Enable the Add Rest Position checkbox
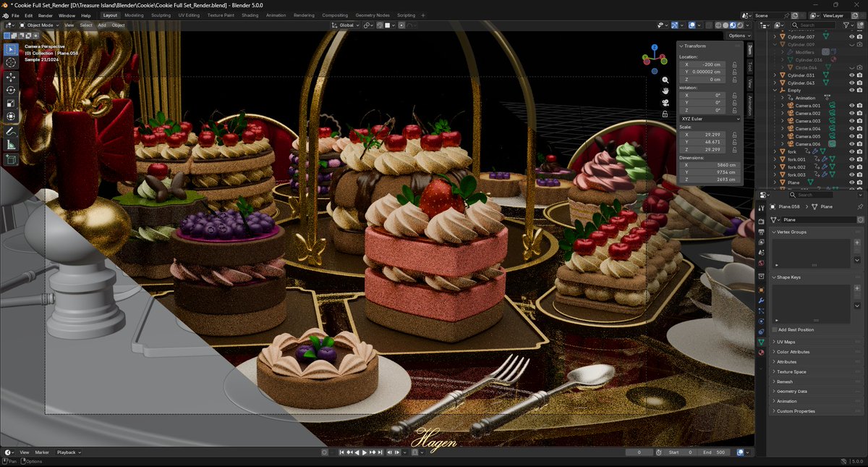Image resolution: width=868 pixels, height=467 pixels. click(775, 329)
